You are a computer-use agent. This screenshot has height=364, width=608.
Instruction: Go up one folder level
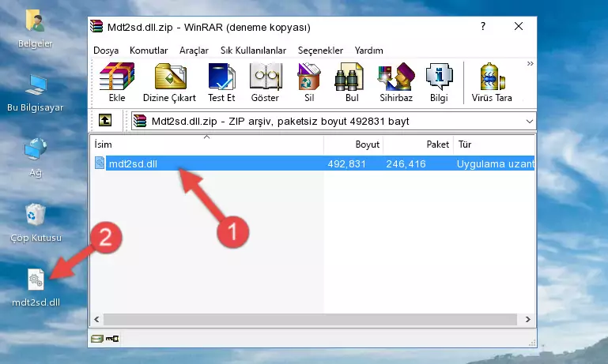tap(105, 121)
